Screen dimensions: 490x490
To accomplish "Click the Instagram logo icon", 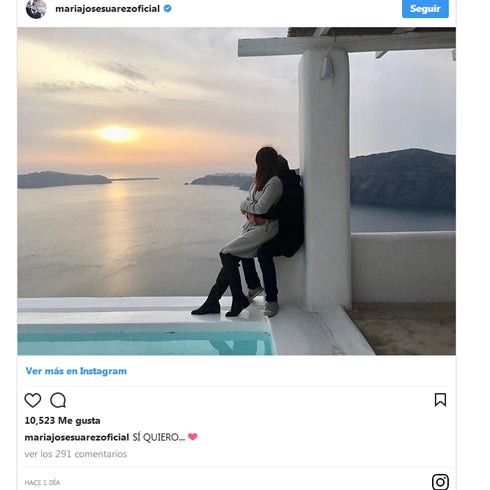I will tap(440, 482).
